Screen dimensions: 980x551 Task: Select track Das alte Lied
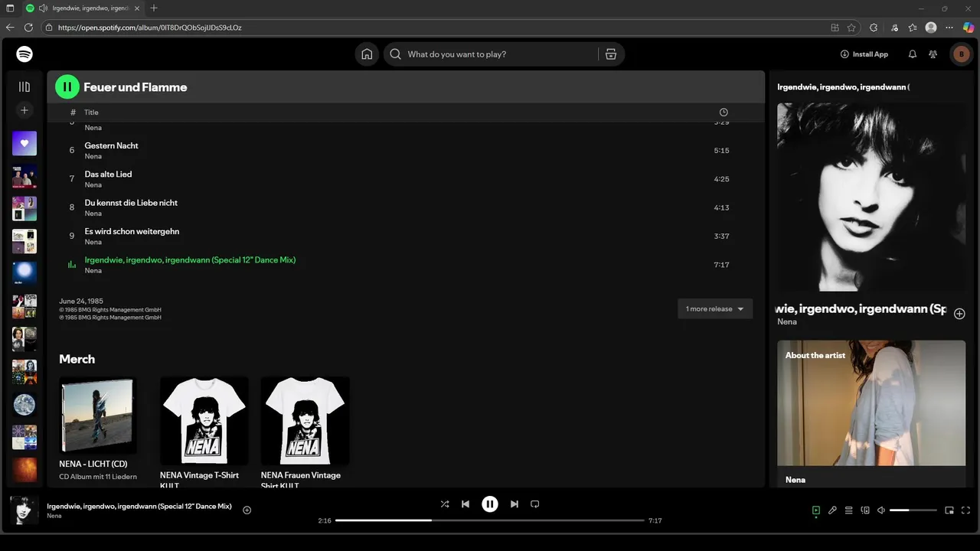pos(407,179)
